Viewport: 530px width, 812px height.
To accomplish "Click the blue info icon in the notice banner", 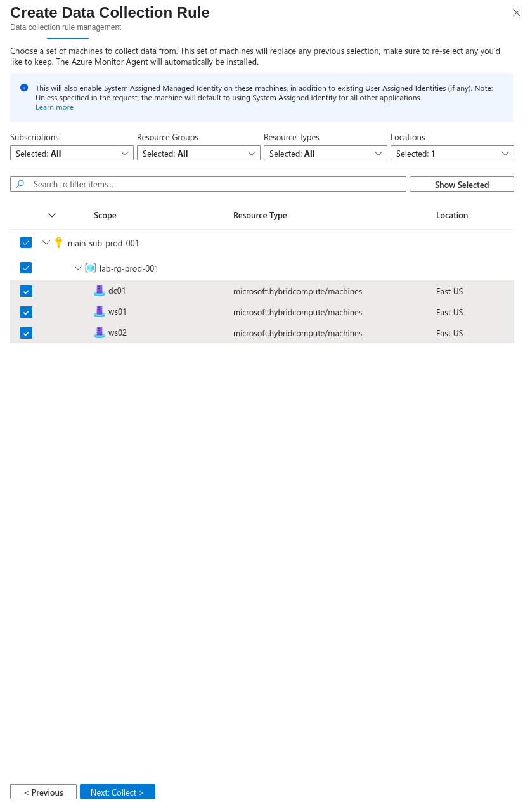I will click(24, 88).
